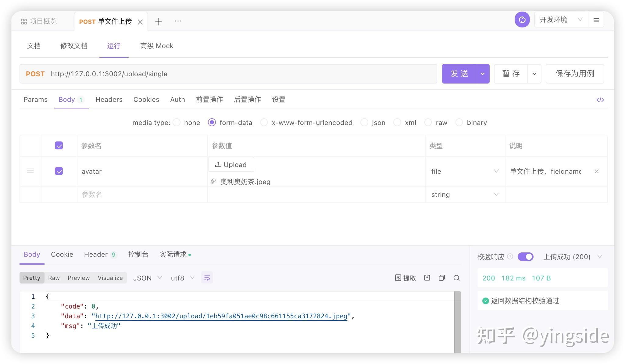Open the 控制台 console tab
This screenshot has height=364, width=625.
tap(138, 254)
